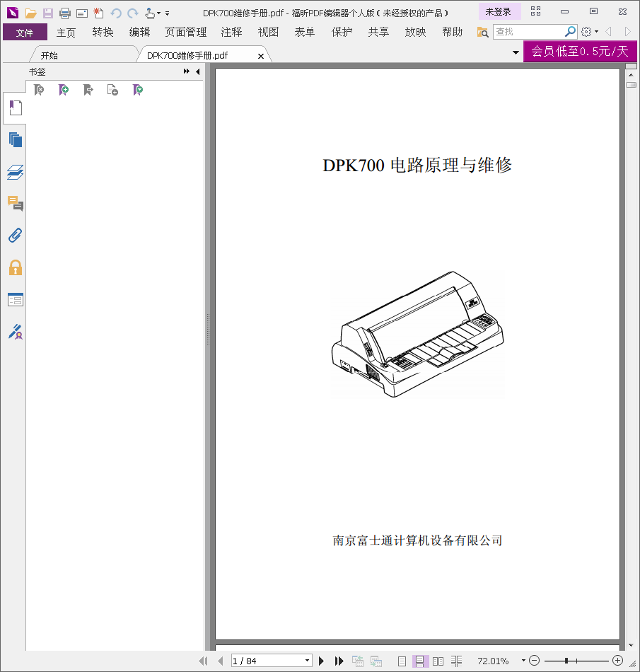Select the Bookmarks sidebar panel icon
This screenshot has width=640, height=672.
[x=16, y=108]
